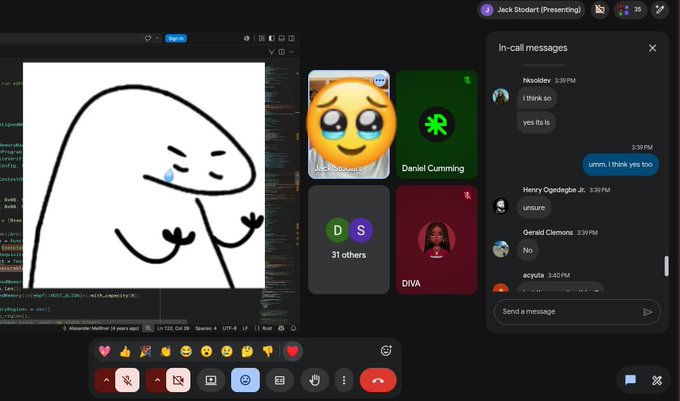This screenshot has width=680, height=401.
Task: Open the visual effects wand icon
Action: click(x=660, y=10)
